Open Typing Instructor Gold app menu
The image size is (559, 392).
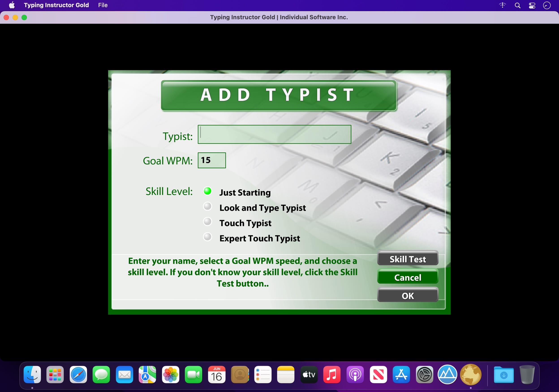[56, 5]
